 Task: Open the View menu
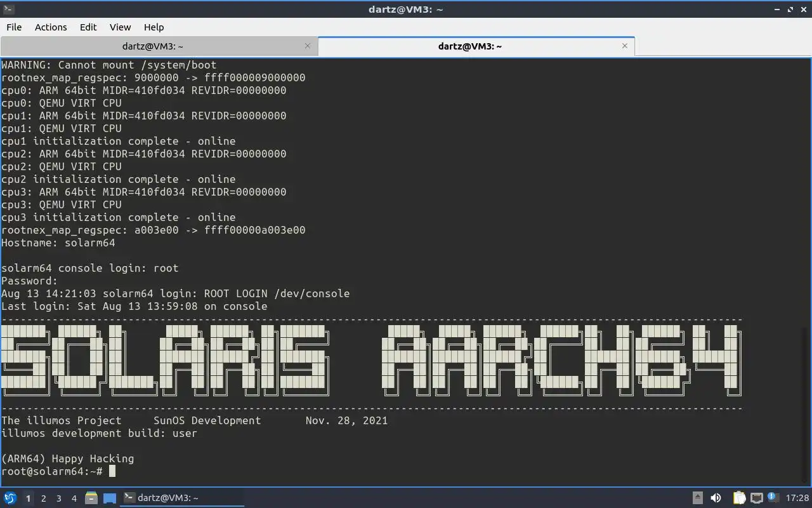coord(120,27)
